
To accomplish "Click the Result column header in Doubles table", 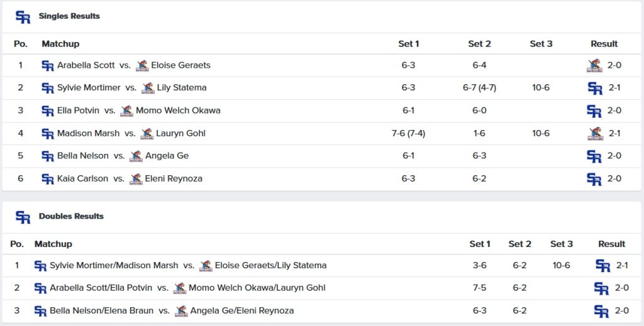I will (x=611, y=244).
